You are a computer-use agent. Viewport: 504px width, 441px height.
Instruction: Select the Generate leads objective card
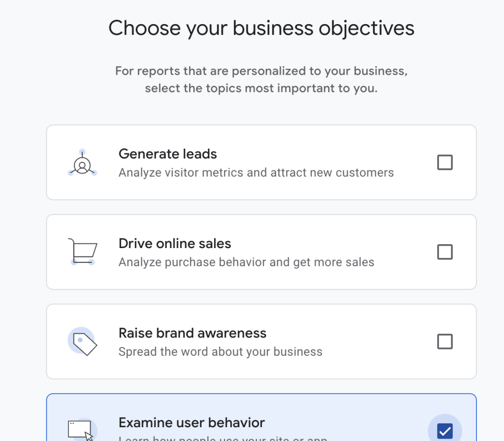(x=261, y=162)
